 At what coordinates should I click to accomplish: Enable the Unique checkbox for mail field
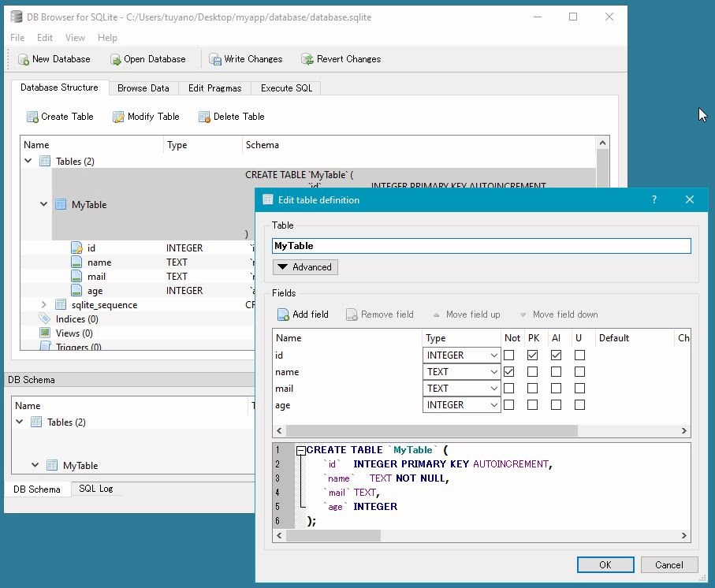click(579, 388)
